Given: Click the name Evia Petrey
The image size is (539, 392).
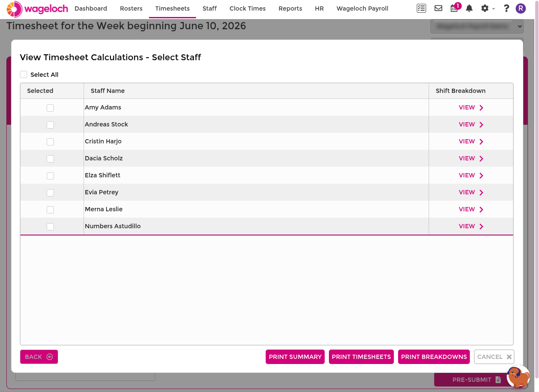Looking at the screenshot, I should 102,192.
